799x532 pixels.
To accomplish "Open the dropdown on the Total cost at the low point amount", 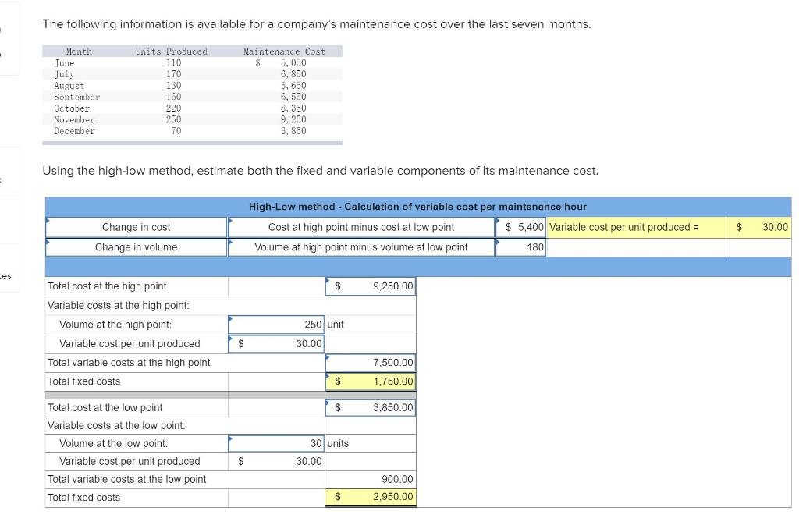I will click(371, 406).
